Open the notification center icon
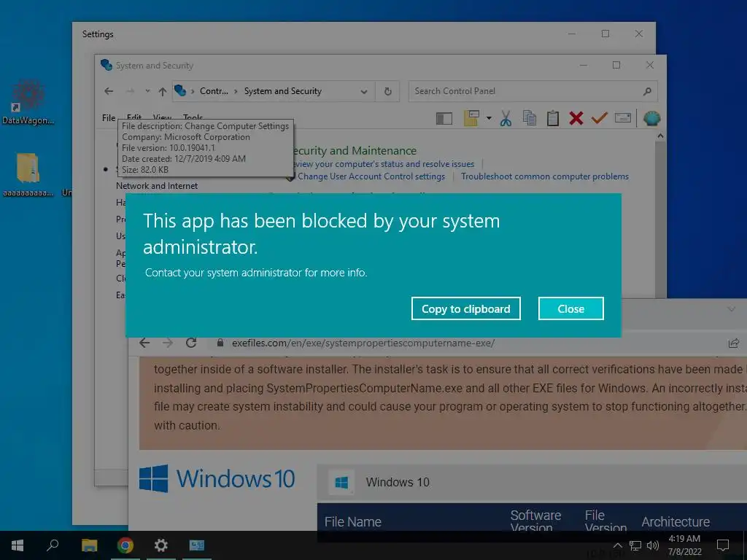Viewport: 747px width, 560px height. click(x=723, y=545)
